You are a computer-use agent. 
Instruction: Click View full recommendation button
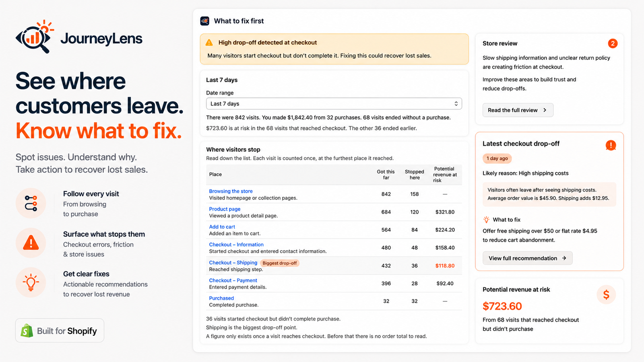527,258
